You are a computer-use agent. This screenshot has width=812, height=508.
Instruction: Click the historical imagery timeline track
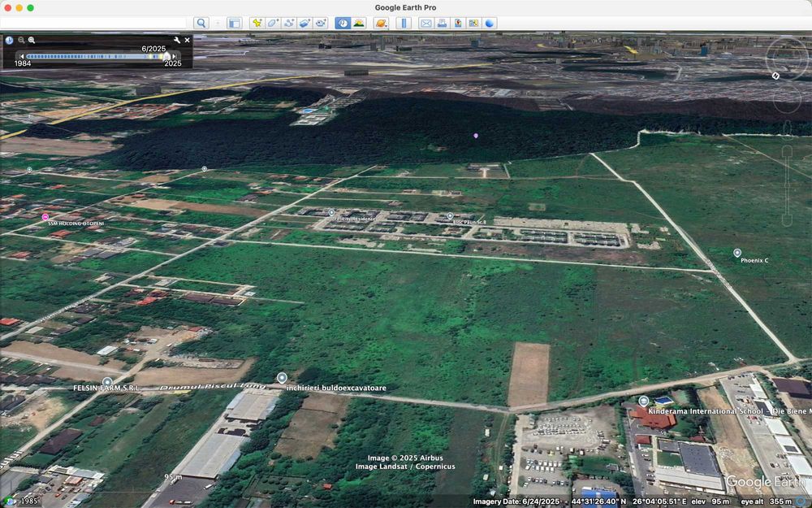point(97,56)
